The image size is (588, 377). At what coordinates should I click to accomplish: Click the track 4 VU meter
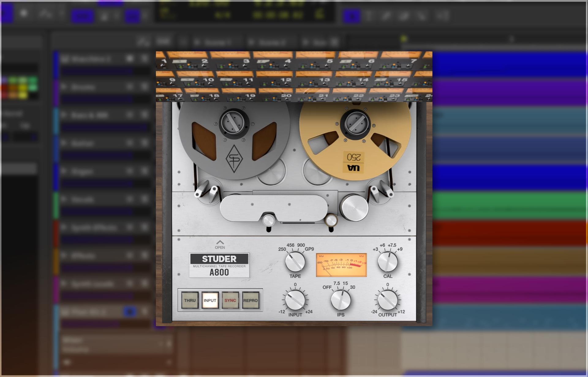point(273,55)
